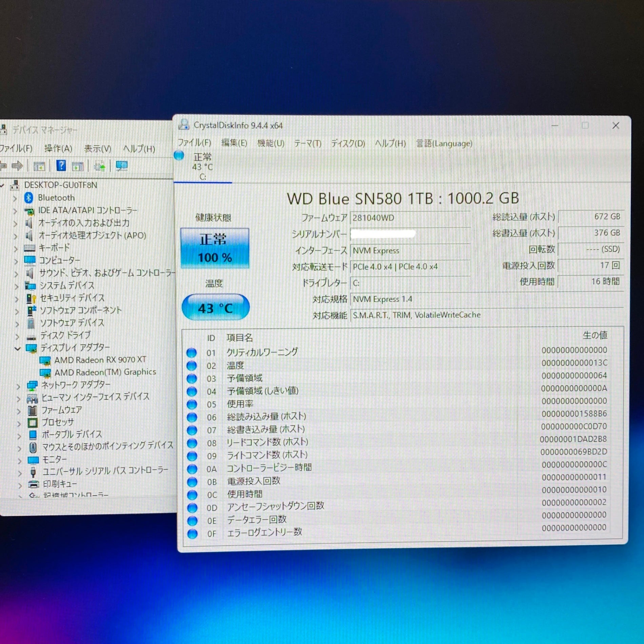
Task: Click the Bluetooth device icon
Action: point(29,198)
